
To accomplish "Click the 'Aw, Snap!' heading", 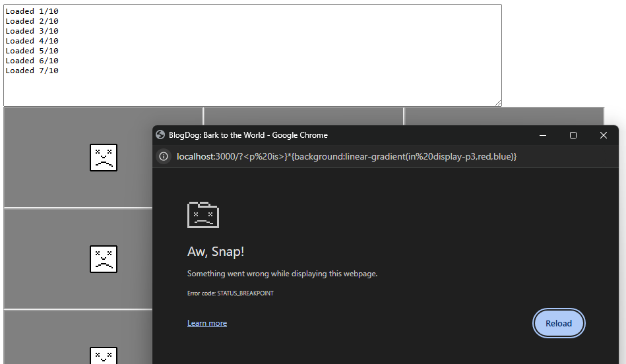I will click(216, 251).
